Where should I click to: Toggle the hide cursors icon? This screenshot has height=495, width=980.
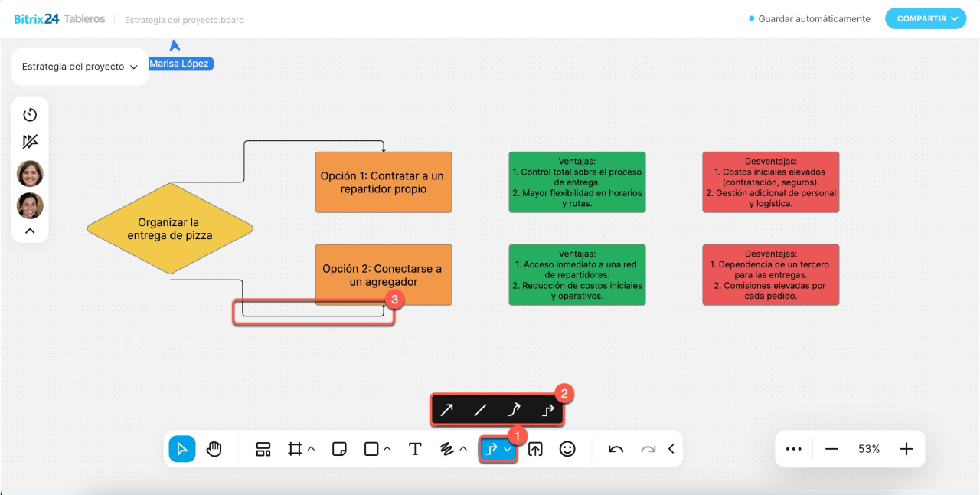[30, 142]
